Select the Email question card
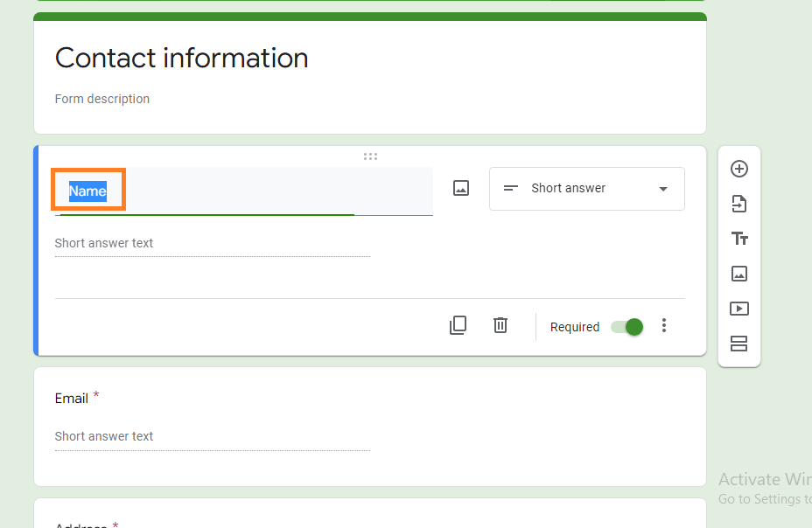This screenshot has height=528, width=812. (370, 427)
